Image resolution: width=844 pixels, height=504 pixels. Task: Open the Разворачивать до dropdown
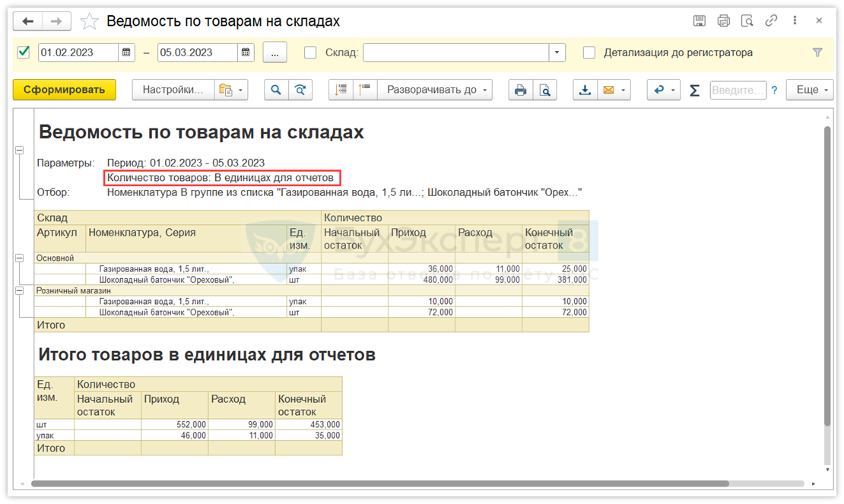[435, 90]
